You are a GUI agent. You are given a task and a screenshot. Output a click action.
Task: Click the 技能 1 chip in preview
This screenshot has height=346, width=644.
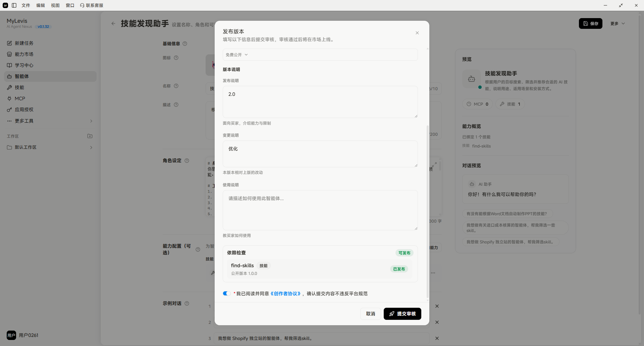[510, 104]
